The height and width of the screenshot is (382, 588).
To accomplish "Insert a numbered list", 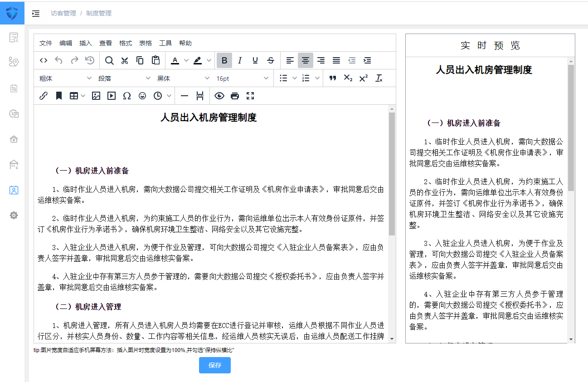I will (306, 78).
